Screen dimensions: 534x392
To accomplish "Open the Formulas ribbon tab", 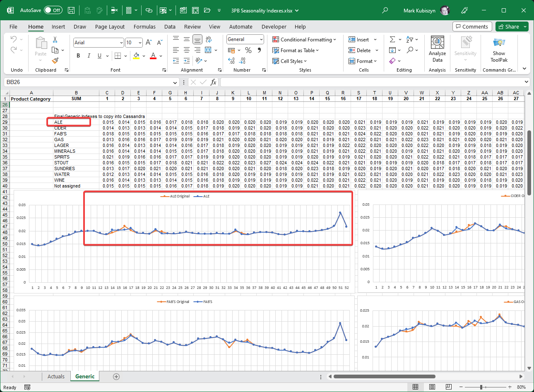I will 144,26.
